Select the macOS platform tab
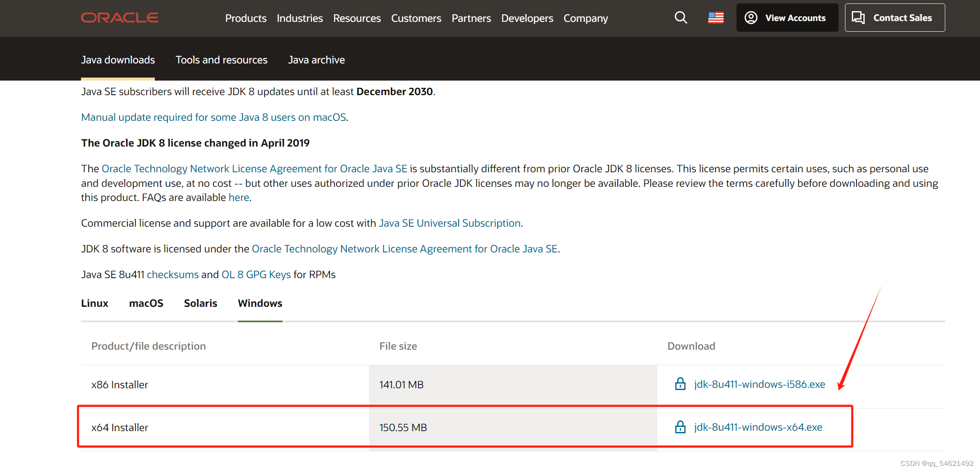980x471 pixels. pyautogui.click(x=146, y=303)
